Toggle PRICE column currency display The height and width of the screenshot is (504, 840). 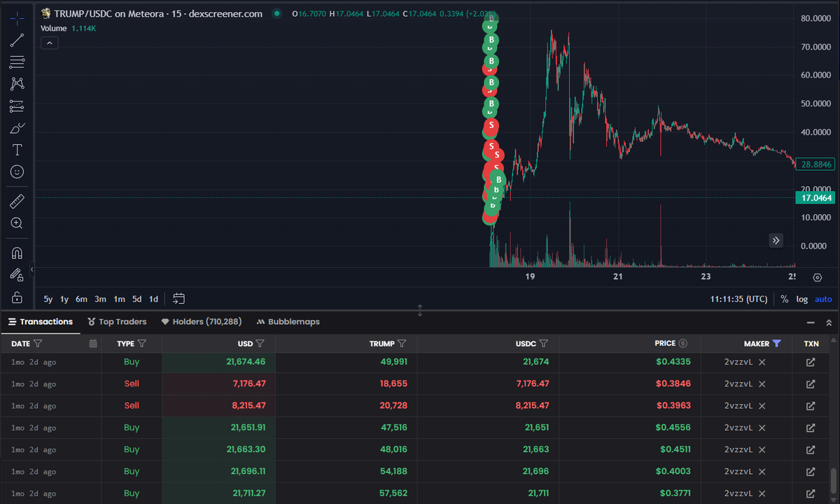point(683,344)
